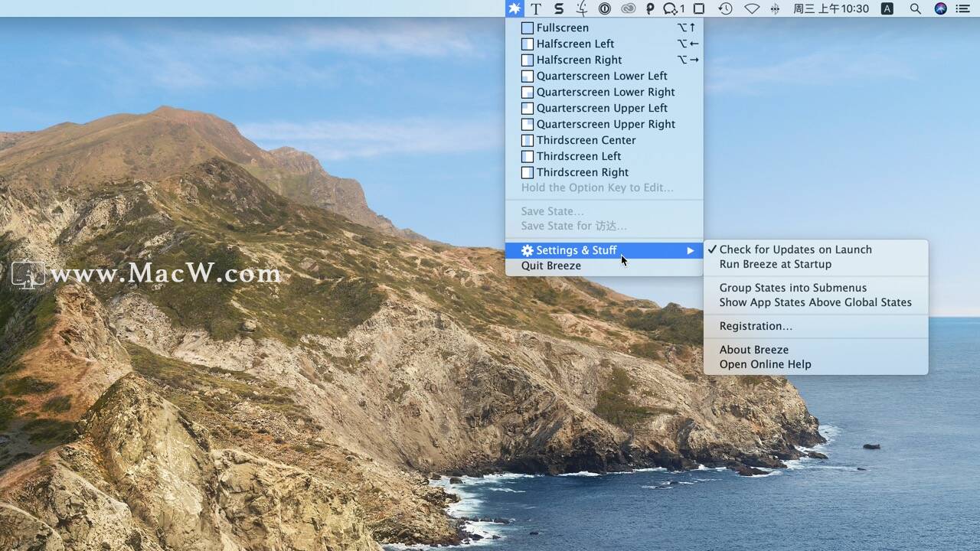Activate Siri from the menu bar
Viewport: 980px width, 551px height.
941,8
